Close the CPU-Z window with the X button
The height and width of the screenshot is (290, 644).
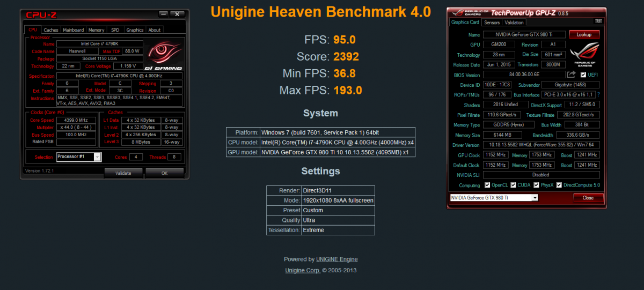178,14
